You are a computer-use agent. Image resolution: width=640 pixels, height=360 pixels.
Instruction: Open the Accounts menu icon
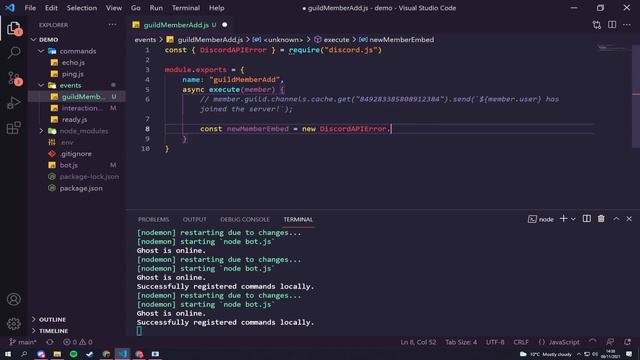tap(14, 299)
